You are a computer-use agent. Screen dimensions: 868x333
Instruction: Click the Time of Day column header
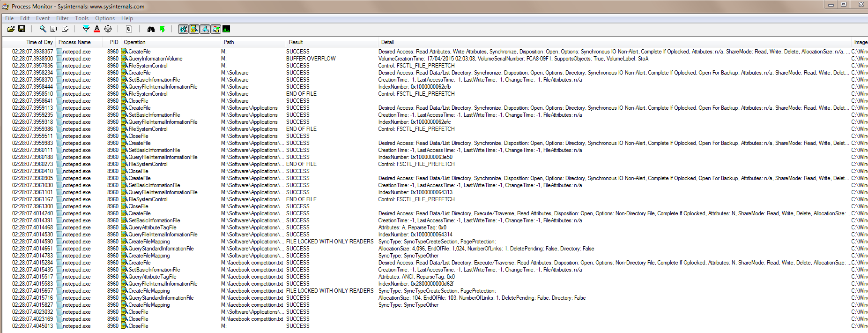coord(29,42)
